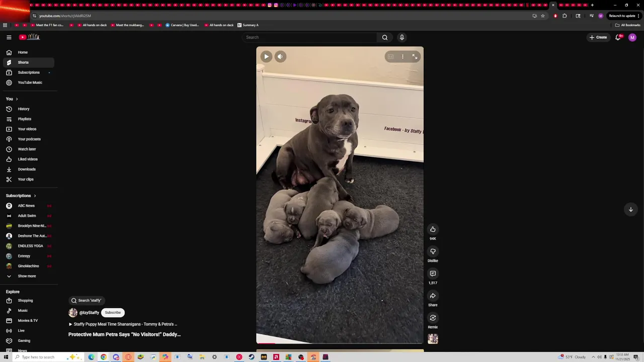Open Your podcasts

[x=28, y=139]
